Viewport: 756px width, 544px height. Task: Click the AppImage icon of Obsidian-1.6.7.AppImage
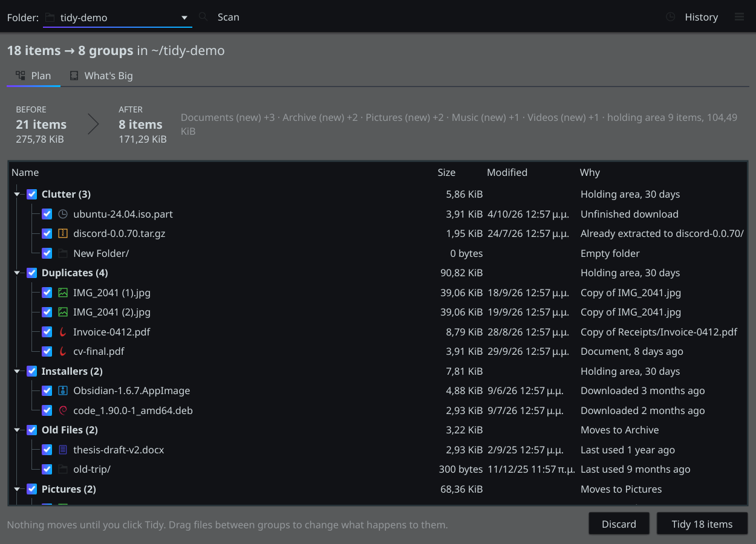click(63, 390)
